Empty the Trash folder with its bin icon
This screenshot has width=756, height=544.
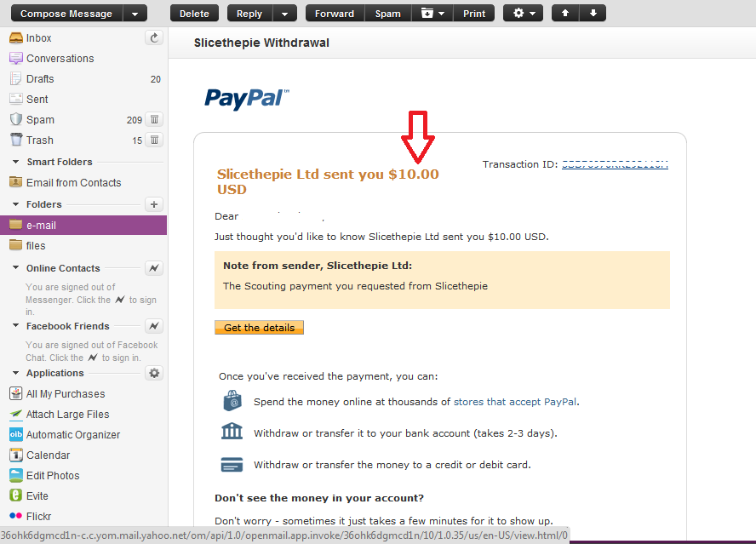tap(154, 140)
